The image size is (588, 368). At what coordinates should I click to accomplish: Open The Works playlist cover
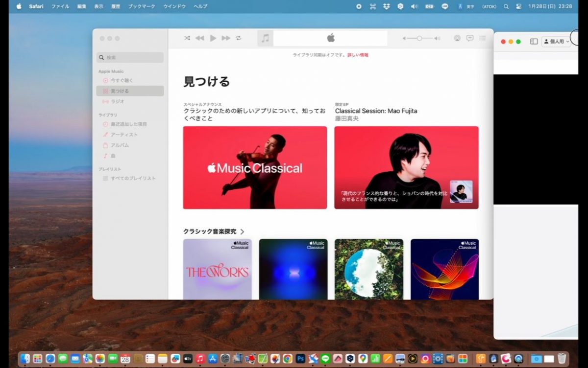218,269
